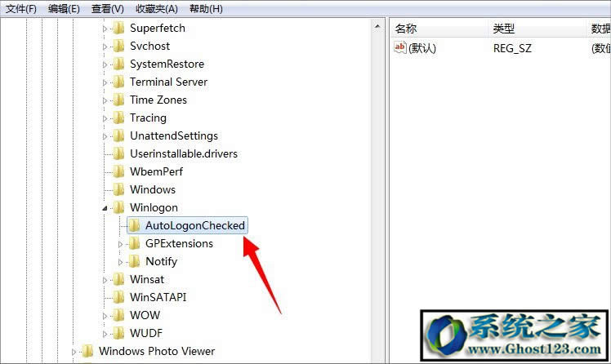Click the AutoLogonChecked folder icon
The height and width of the screenshot is (364, 611).
(x=134, y=225)
